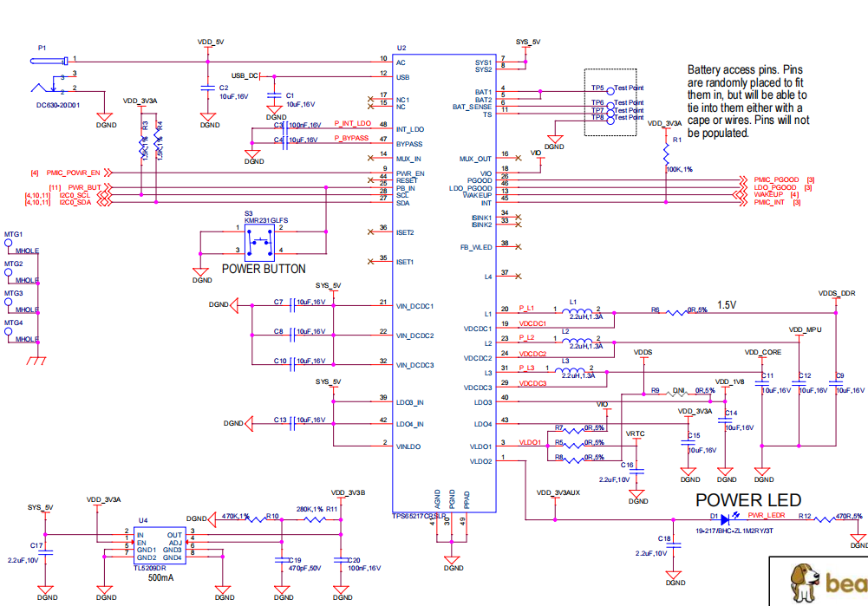Select the D1 power LED diode symbol

727,521
